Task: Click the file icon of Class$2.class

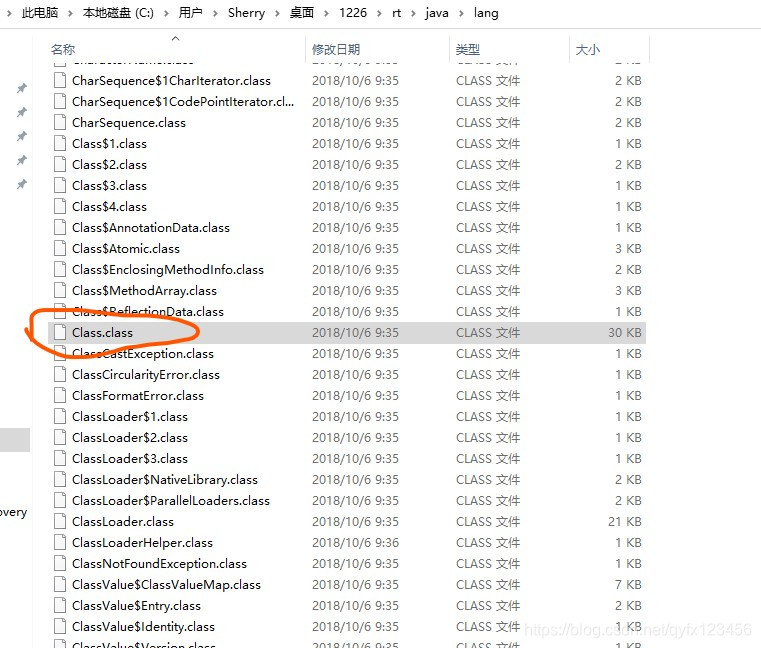Action: point(60,164)
